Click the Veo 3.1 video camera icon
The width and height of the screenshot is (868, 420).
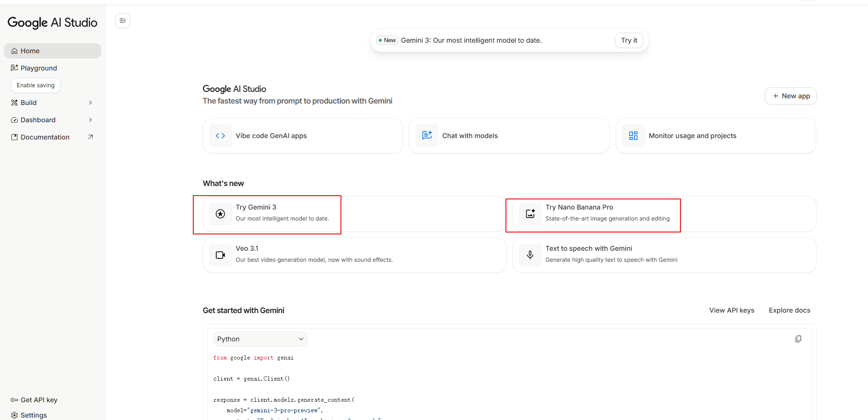click(221, 255)
